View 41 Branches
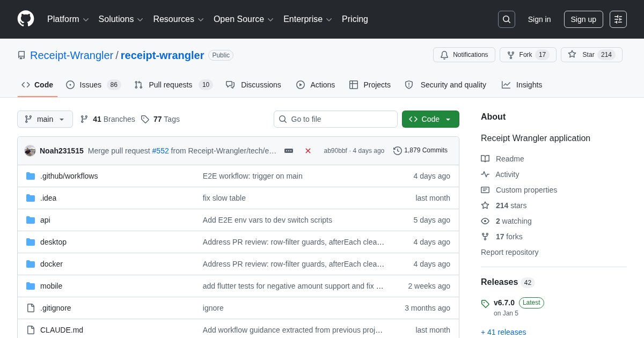Screen dimensions: 644x338 (107, 119)
